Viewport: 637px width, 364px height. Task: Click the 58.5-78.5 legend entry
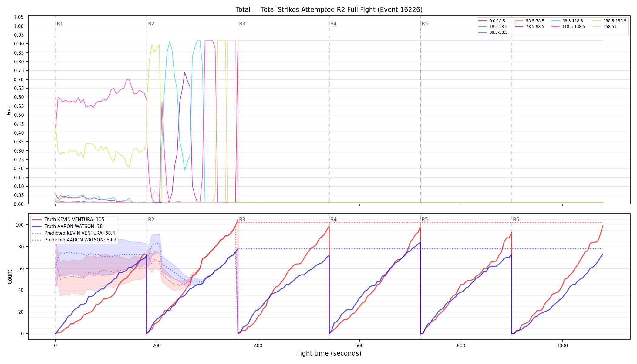click(529, 21)
